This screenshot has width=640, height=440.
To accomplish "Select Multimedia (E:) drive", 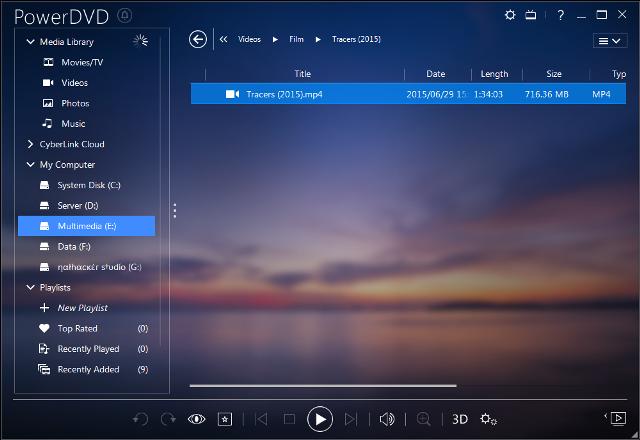I will [x=87, y=226].
